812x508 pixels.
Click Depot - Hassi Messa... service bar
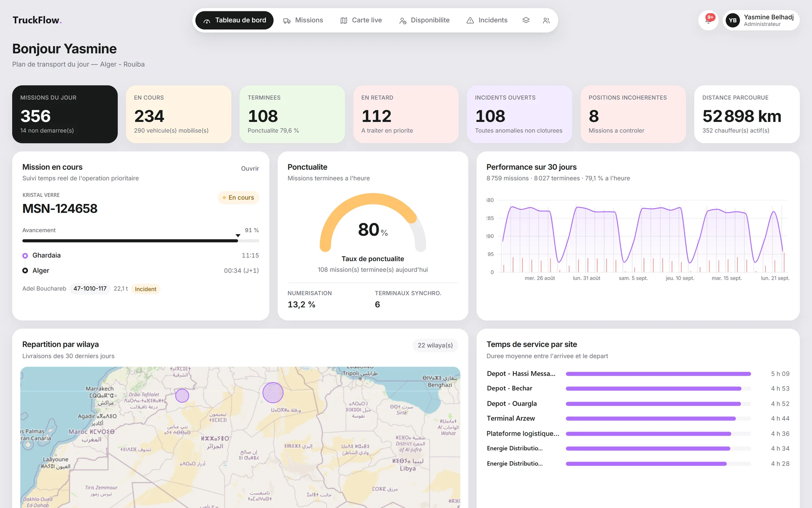[x=658, y=374]
